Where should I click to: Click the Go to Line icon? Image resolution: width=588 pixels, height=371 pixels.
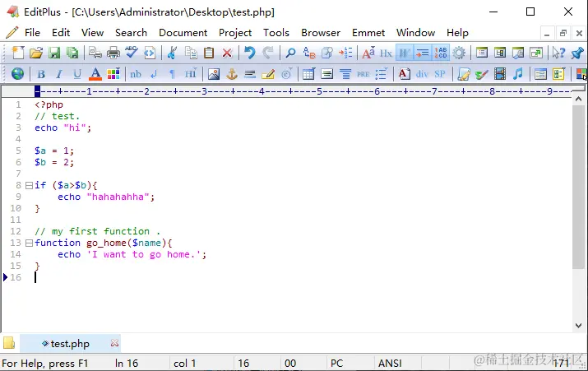tap(345, 53)
